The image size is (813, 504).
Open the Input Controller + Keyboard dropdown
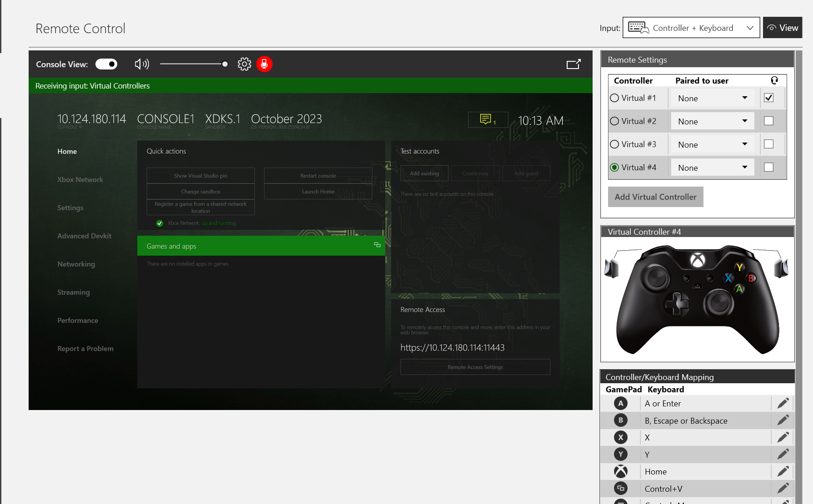pos(691,28)
